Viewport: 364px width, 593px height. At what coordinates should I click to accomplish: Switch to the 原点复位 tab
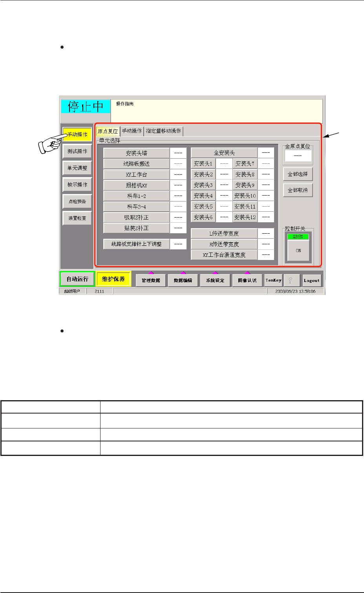pyautogui.click(x=108, y=131)
